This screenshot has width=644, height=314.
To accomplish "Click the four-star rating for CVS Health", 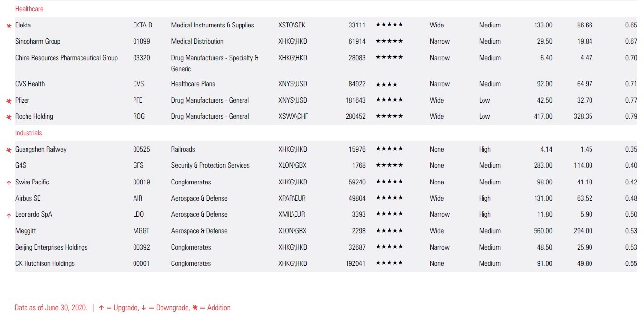I will [x=386, y=84].
